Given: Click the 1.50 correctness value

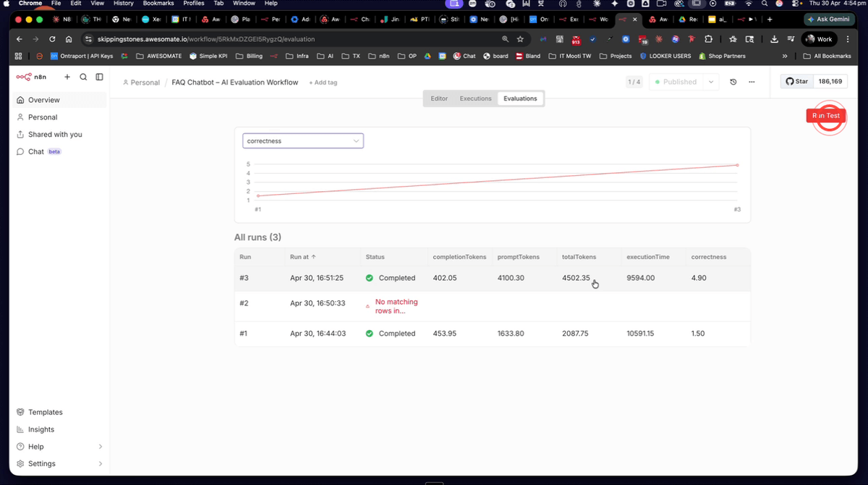Looking at the screenshot, I should (x=698, y=334).
